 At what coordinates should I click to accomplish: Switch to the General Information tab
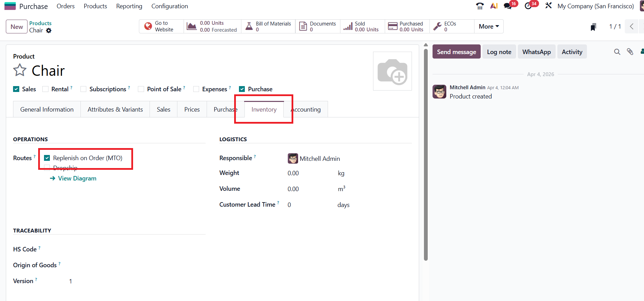[47, 110]
